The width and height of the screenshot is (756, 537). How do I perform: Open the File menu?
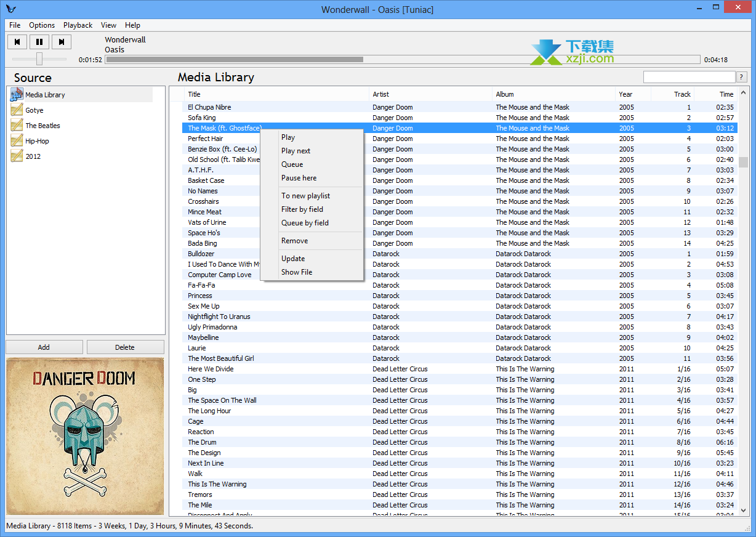15,25
